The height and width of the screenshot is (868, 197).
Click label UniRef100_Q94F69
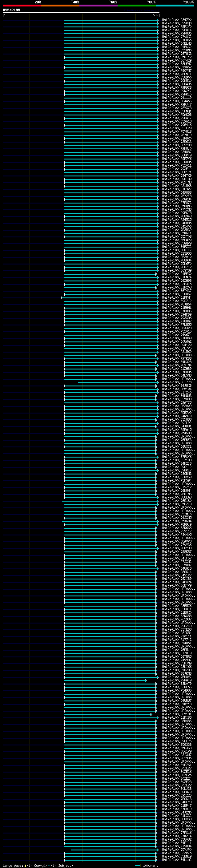[176, 314]
